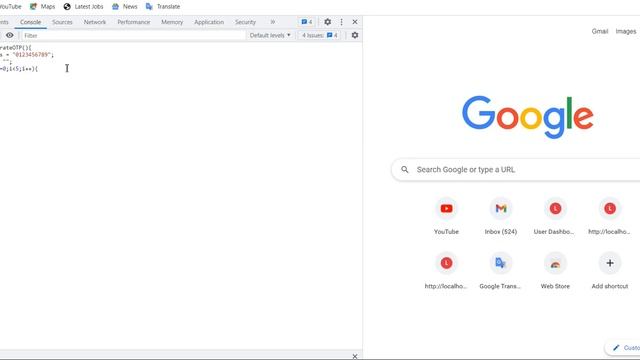Open the YouTube shortcut tile
The image size is (640, 360).
[x=446, y=216]
